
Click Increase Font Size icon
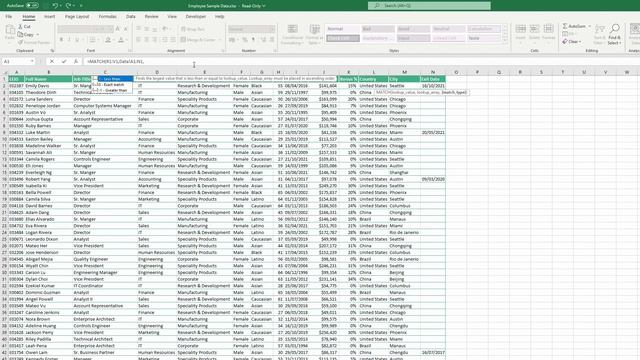(118, 29)
